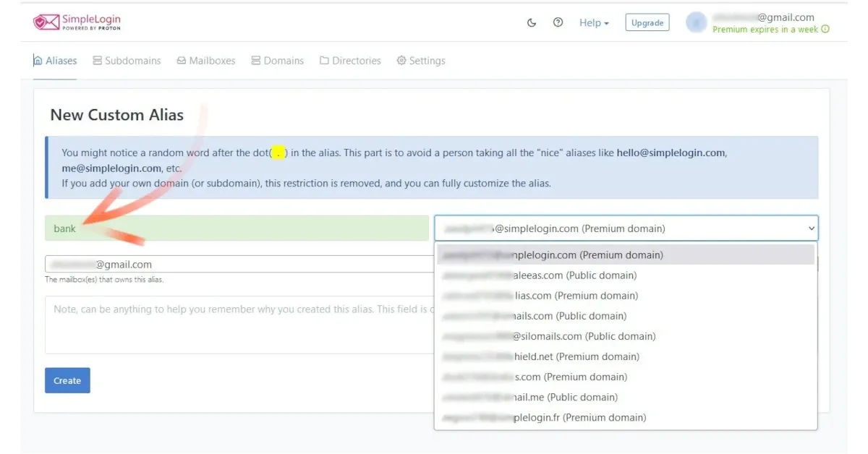Image resolution: width=868 pixels, height=454 pixels.
Task: Click the Premium expires info icon
Action: [825, 30]
